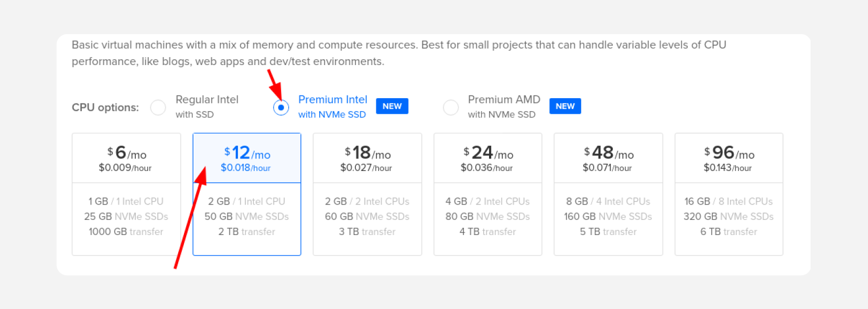Image resolution: width=868 pixels, height=309 pixels.
Task: Click the NEW badge beside Premium AMD
Action: pyautogui.click(x=565, y=106)
